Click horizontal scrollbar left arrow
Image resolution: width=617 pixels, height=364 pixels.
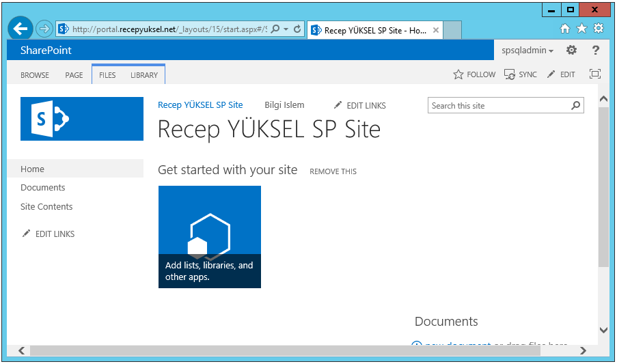pyautogui.click(x=22, y=350)
